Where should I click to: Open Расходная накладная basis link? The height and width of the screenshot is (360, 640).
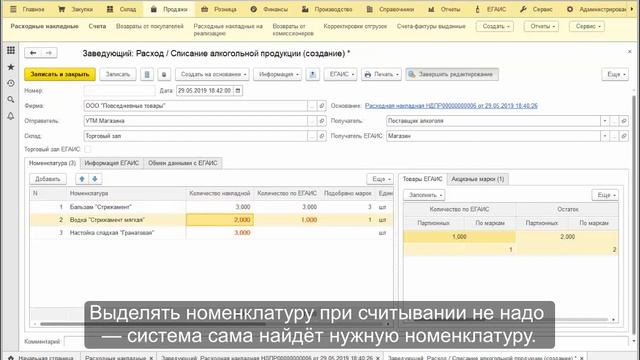[451, 106]
